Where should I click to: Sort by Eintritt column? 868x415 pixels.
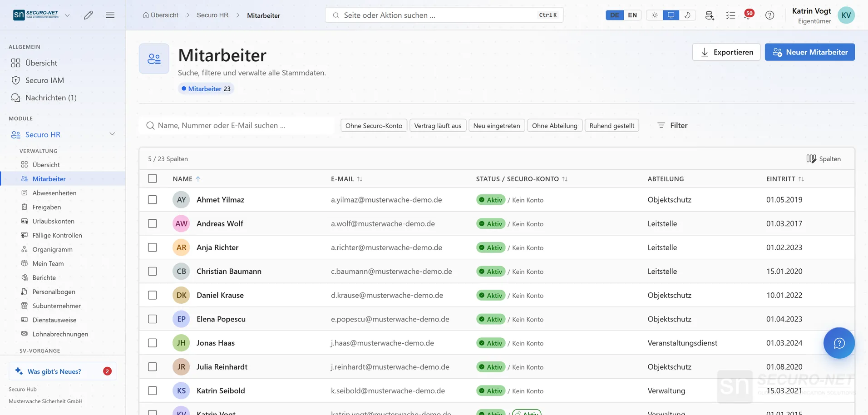click(x=785, y=179)
